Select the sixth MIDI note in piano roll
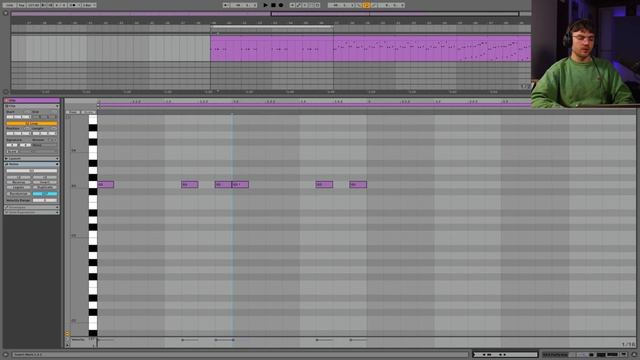Image resolution: width=640 pixels, height=360 pixels. (x=358, y=184)
